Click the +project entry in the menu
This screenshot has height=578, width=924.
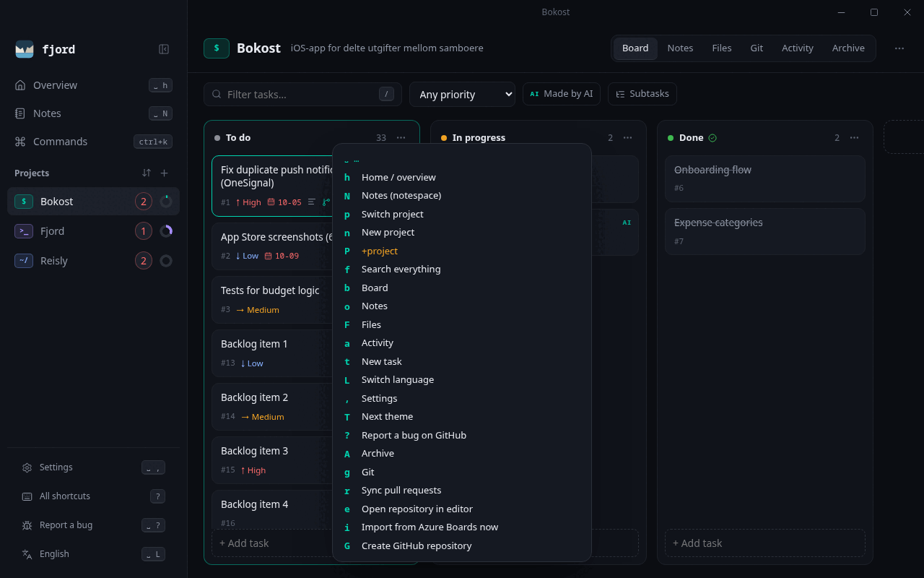click(x=462, y=251)
